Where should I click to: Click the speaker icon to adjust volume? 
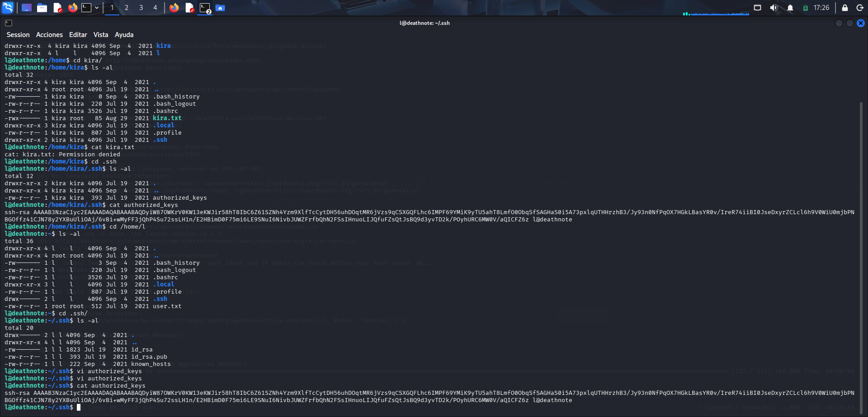click(x=774, y=8)
